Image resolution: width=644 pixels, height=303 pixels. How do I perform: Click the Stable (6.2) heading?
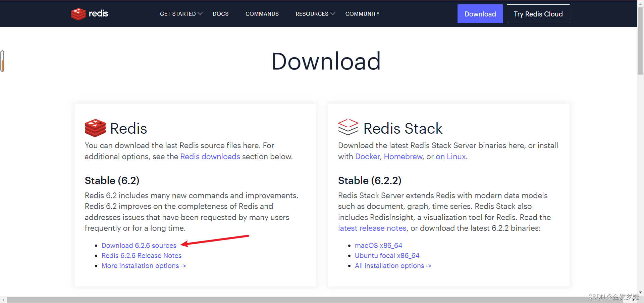click(x=112, y=181)
